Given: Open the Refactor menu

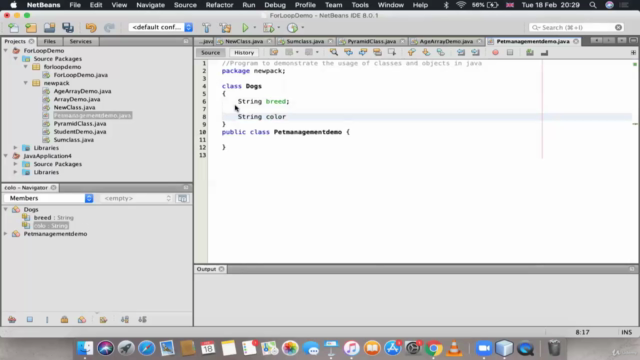Looking at the screenshot, I should point(219,5).
